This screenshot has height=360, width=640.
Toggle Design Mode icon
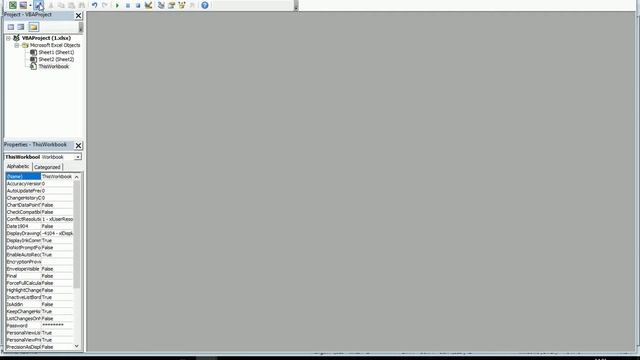(149, 5)
